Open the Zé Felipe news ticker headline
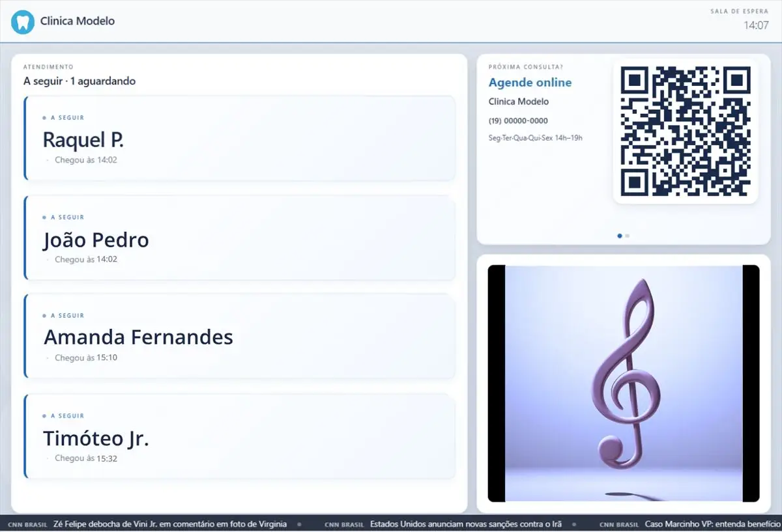Screen dimensions: 782x532 coord(171,524)
